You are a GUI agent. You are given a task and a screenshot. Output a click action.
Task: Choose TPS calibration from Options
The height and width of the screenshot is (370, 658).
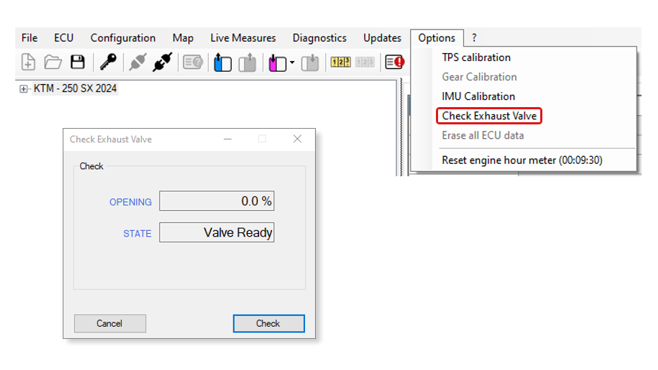[x=476, y=57]
